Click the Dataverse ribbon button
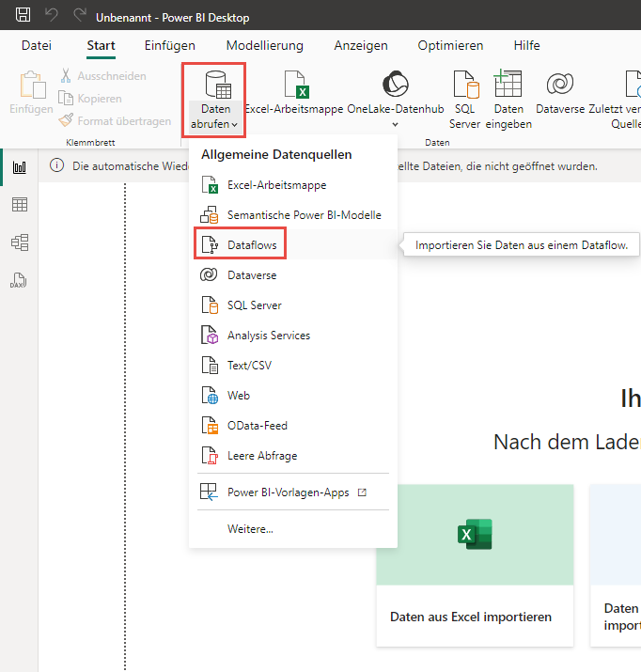This screenshot has width=641, height=672. coord(560,93)
